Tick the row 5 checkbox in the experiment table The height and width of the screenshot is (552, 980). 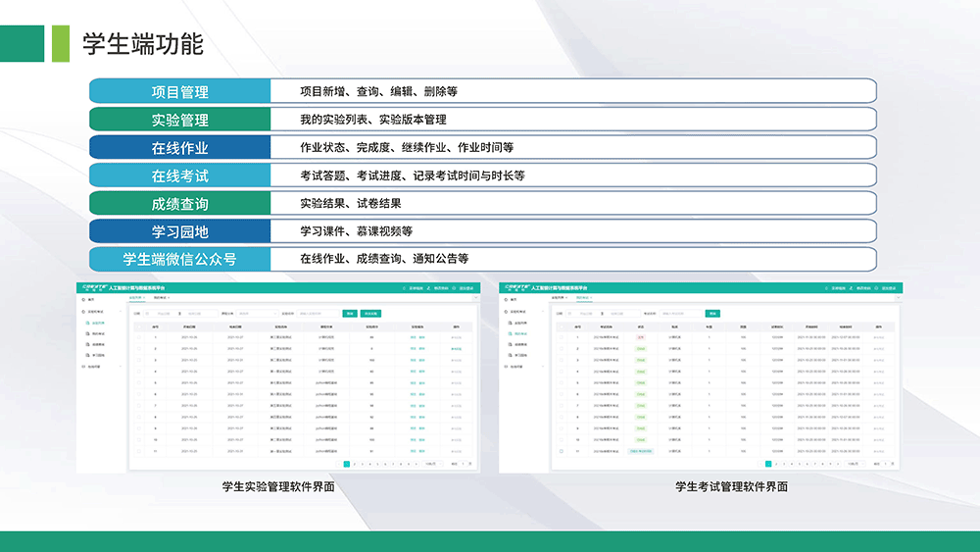(x=139, y=382)
